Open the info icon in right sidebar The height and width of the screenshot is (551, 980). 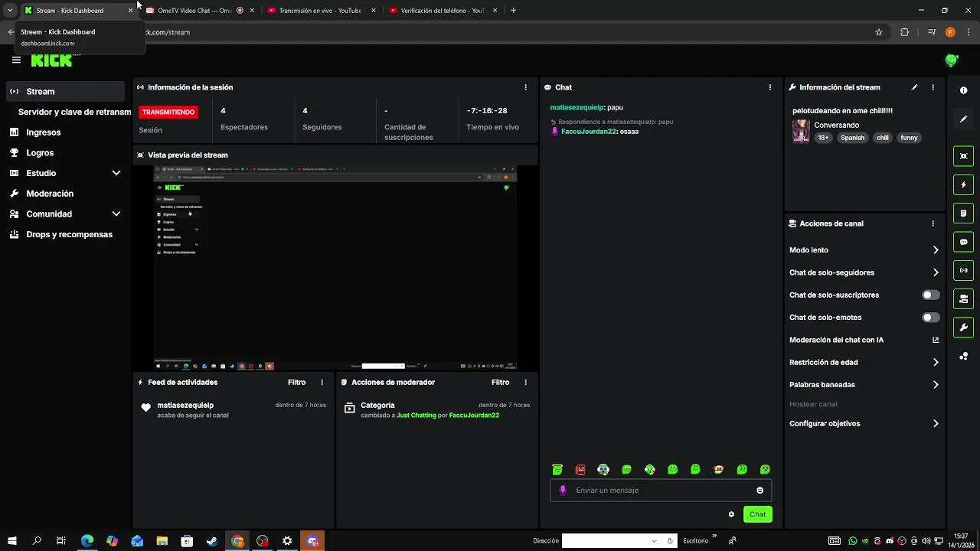963,90
